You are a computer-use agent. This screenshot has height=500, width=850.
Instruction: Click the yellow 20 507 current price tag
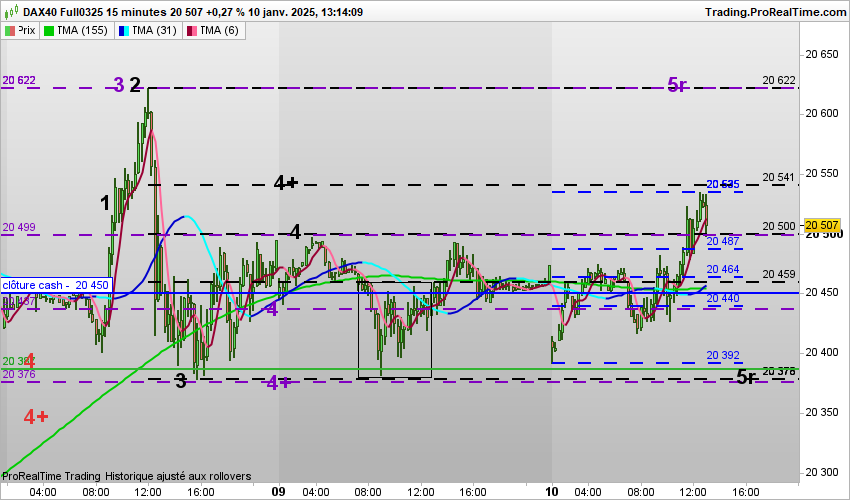822,225
